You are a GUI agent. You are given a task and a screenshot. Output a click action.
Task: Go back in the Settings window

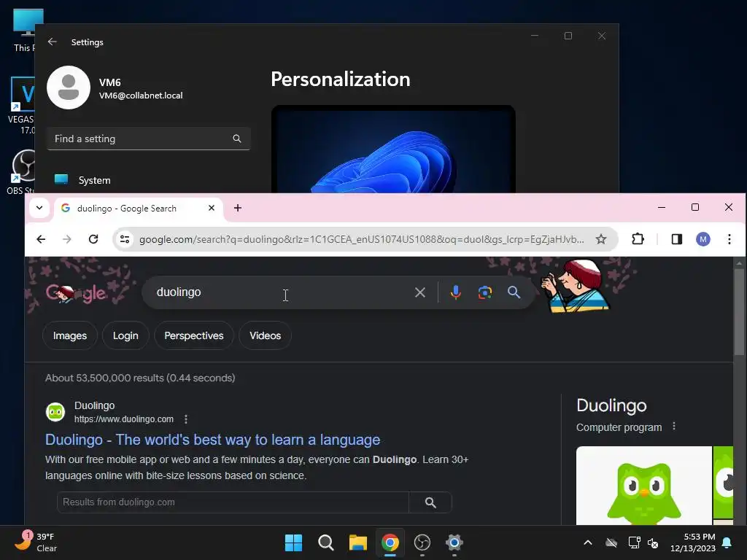(x=53, y=42)
